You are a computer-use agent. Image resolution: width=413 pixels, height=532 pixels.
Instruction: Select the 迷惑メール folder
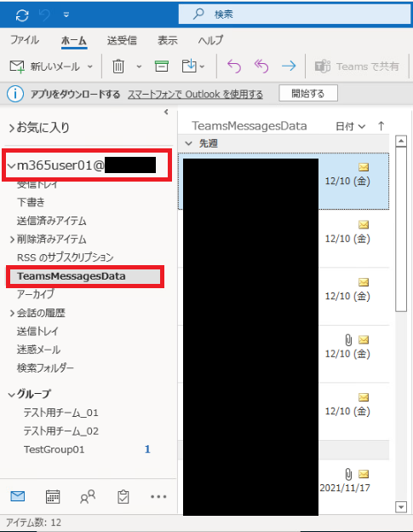[38, 350]
